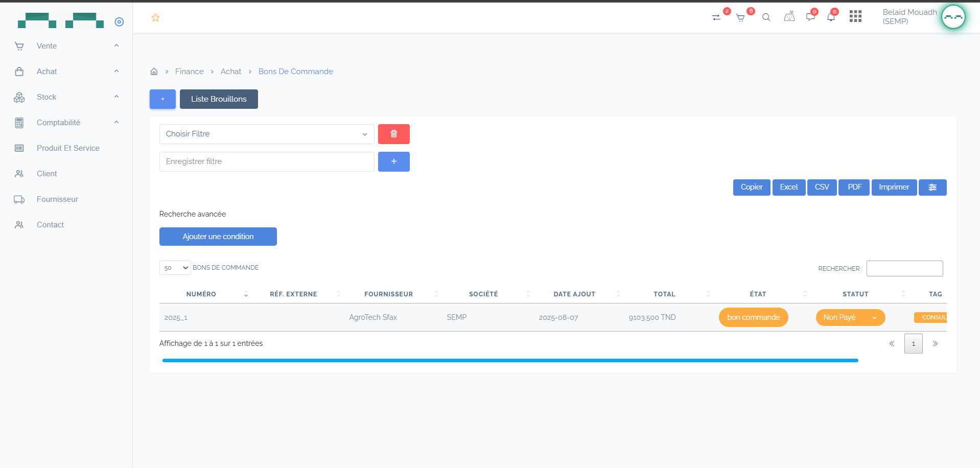Open the Choisir Filtre dropdown
Viewport: 980px width, 468px height.
(267, 134)
